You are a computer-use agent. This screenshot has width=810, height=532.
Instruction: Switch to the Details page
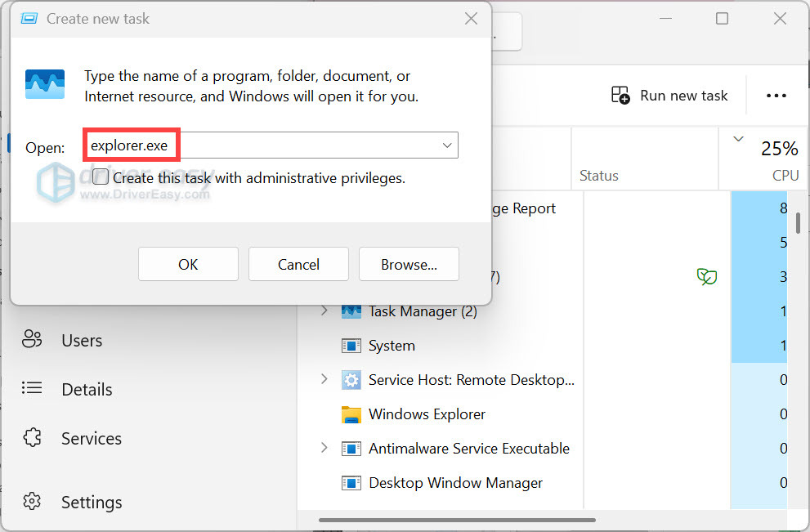point(87,390)
